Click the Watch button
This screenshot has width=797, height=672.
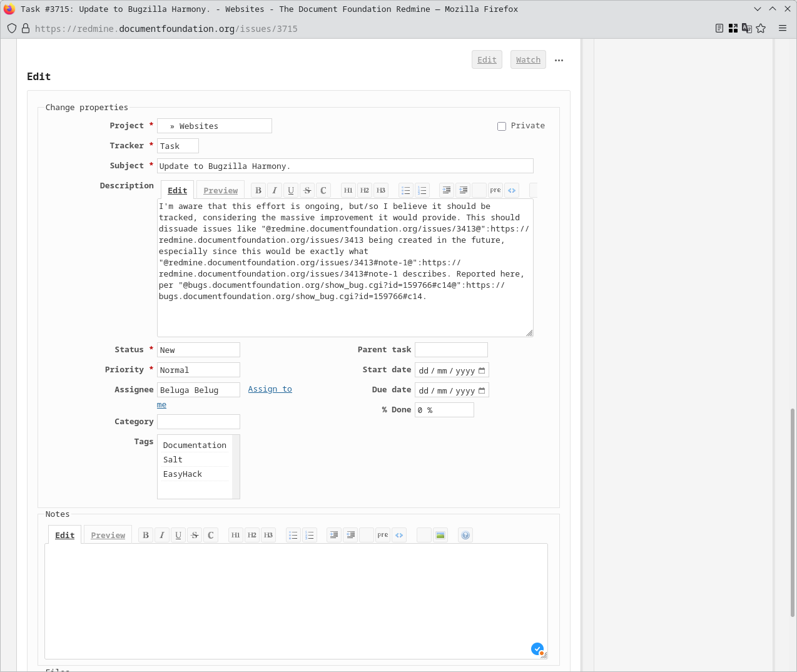tap(528, 59)
